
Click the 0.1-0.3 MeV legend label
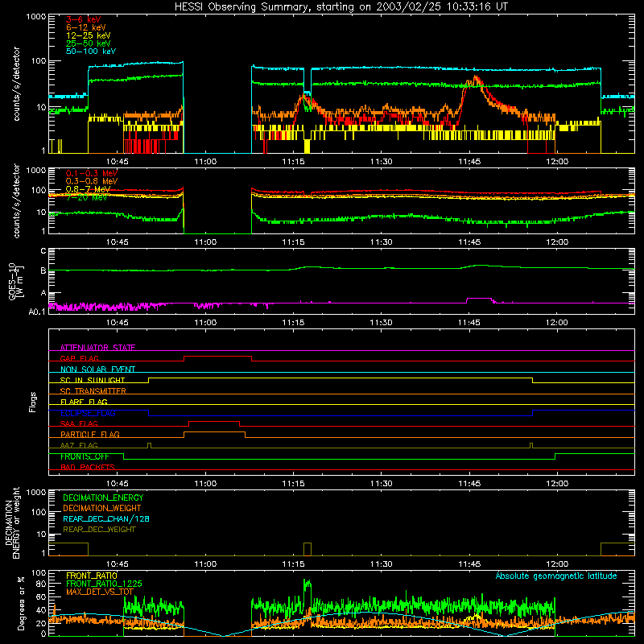pyautogui.click(x=92, y=173)
